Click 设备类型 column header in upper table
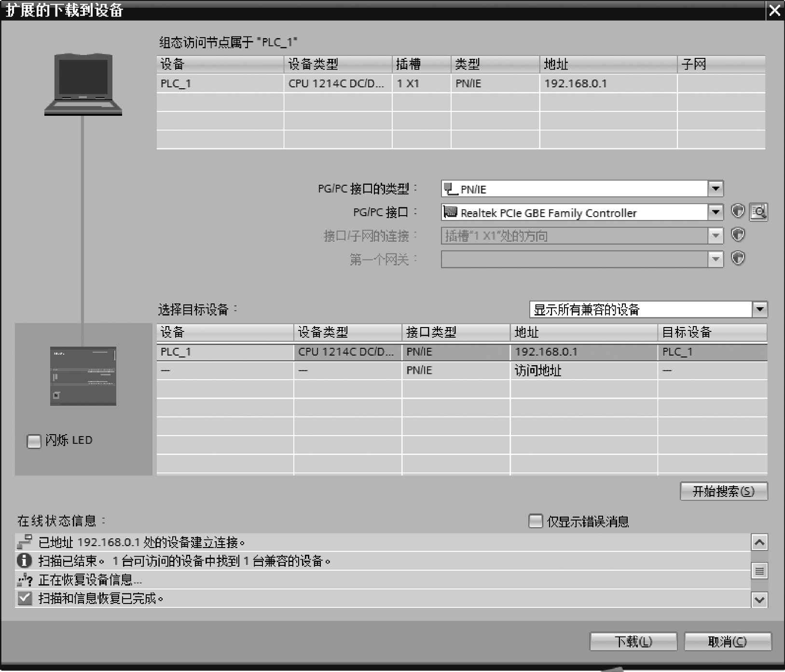The height and width of the screenshot is (672, 785). [x=338, y=64]
